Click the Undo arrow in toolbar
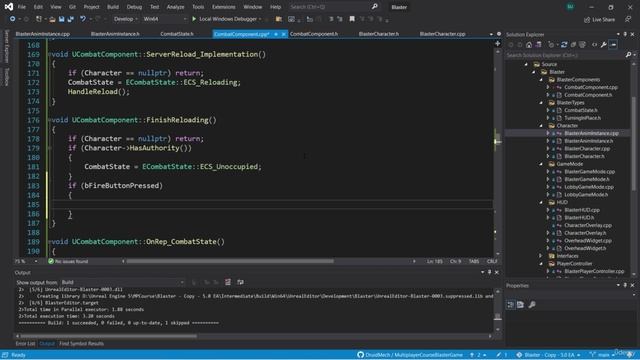Image resolution: width=640 pixels, height=360 pixels. pyautogui.click(x=83, y=19)
